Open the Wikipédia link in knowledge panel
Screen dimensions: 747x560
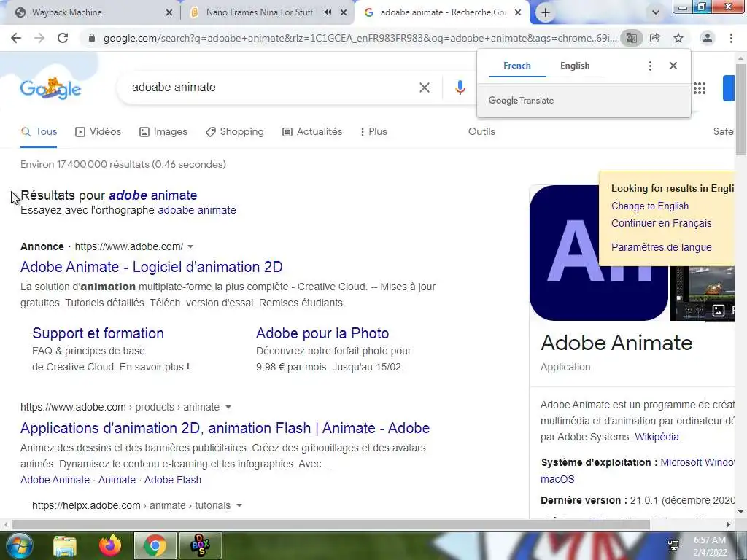coord(657,437)
